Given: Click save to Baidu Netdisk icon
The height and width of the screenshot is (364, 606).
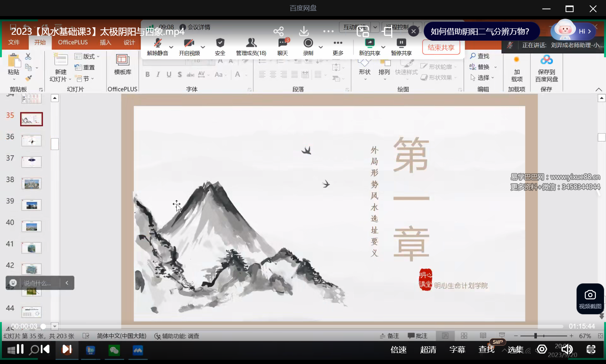Looking at the screenshot, I should pos(546,60).
